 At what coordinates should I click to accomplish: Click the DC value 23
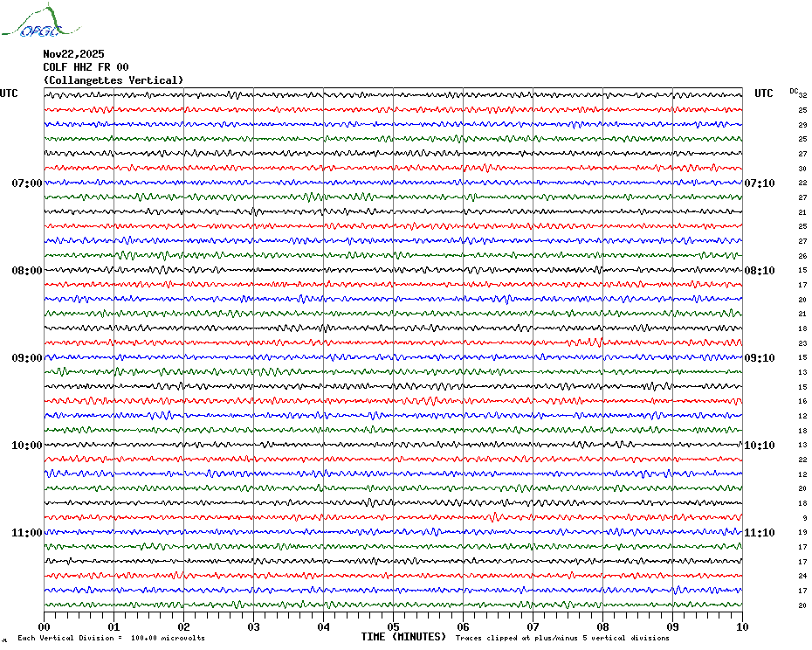[802, 343]
